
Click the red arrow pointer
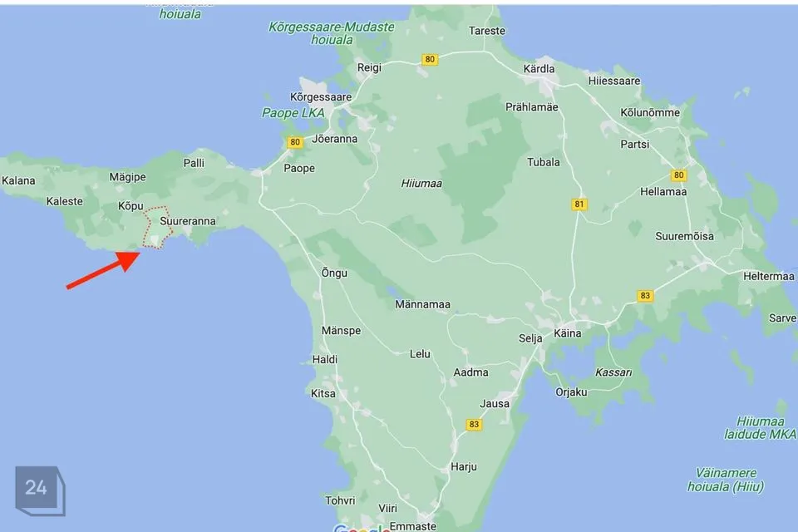click(x=104, y=271)
